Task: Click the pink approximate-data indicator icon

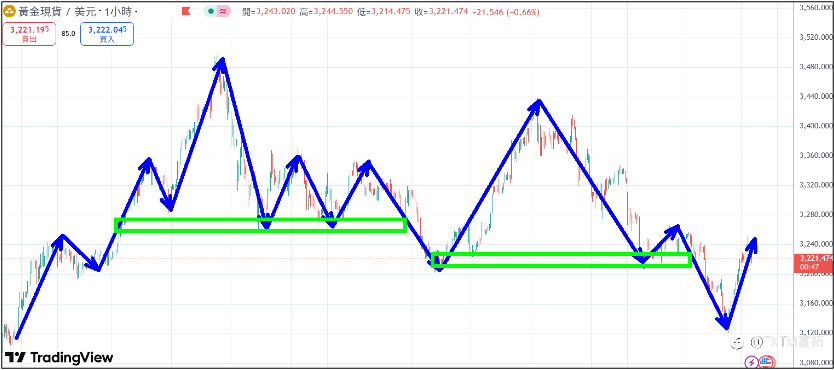Action: [x=224, y=11]
